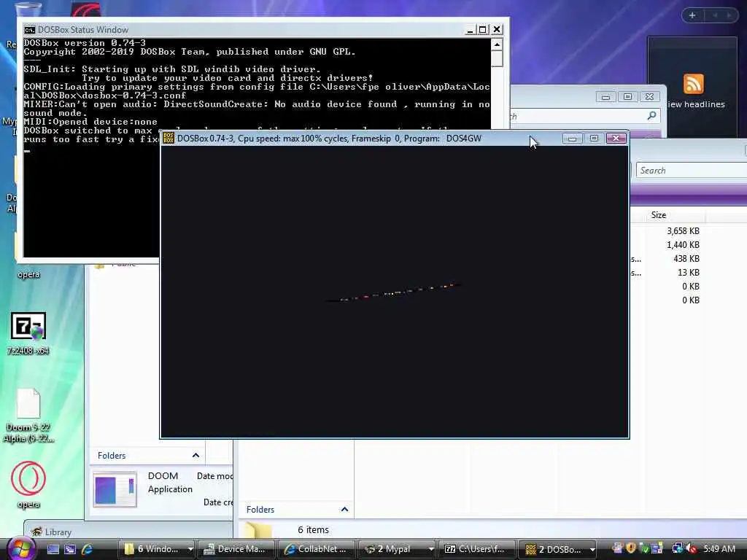Click the magnifier in back Explorer search box
This screenshot has width=747, height=560.
(651, 115)
